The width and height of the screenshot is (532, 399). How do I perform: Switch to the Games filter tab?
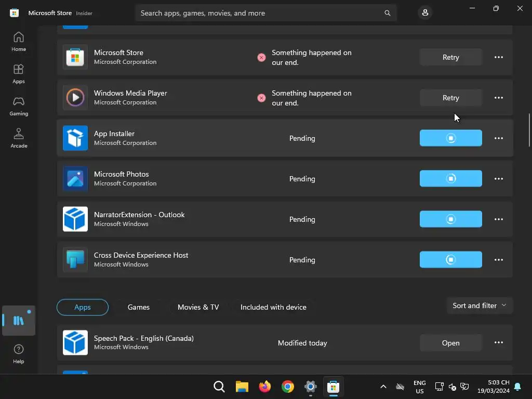tap(138, 307)
